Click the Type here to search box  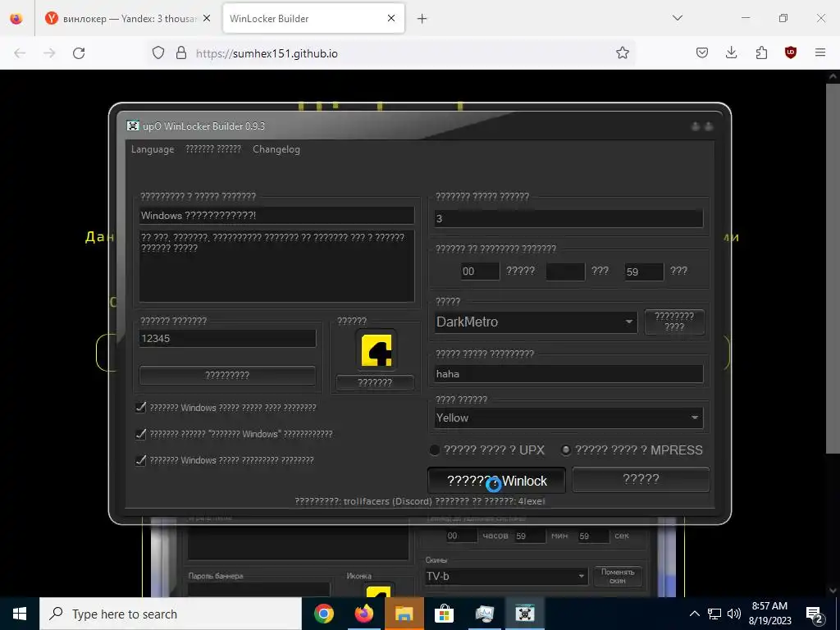[171, 614]
